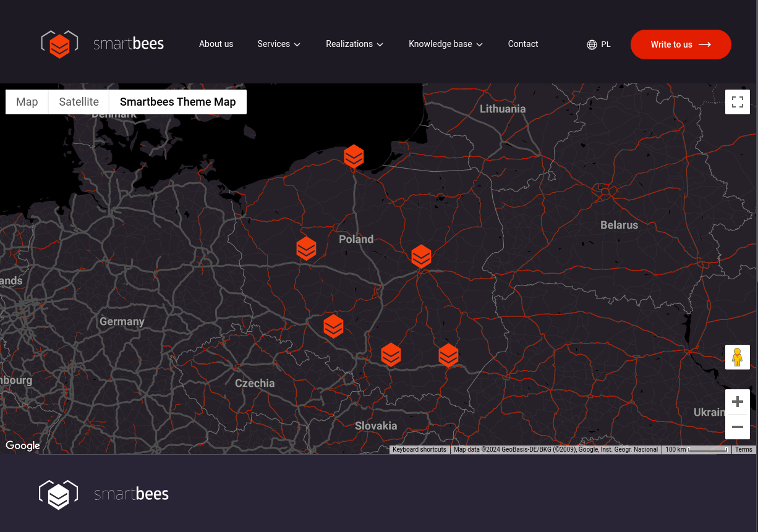Click the Smartbees footer logo
The height and width of the screenshot is (532, 758).
pyautogui.click(x=104, y=494)
